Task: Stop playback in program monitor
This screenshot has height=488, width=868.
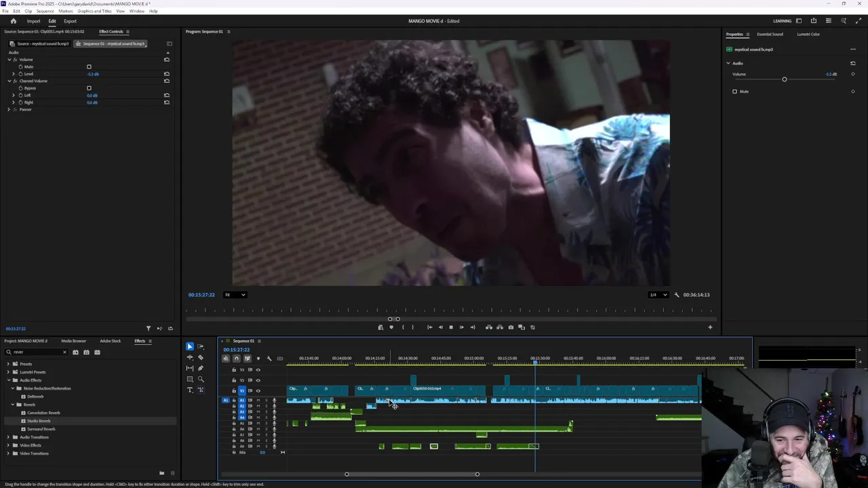Action: click(x=451, y=327)
